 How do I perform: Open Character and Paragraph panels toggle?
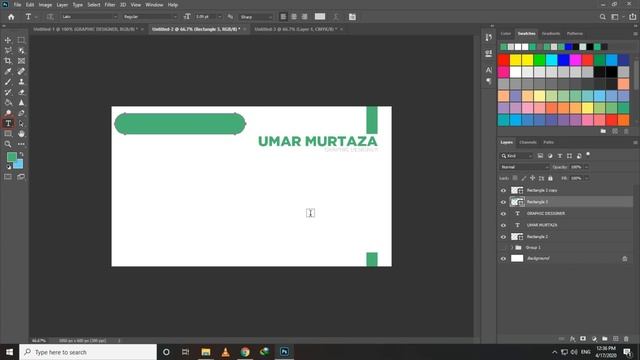pos(352,17)
